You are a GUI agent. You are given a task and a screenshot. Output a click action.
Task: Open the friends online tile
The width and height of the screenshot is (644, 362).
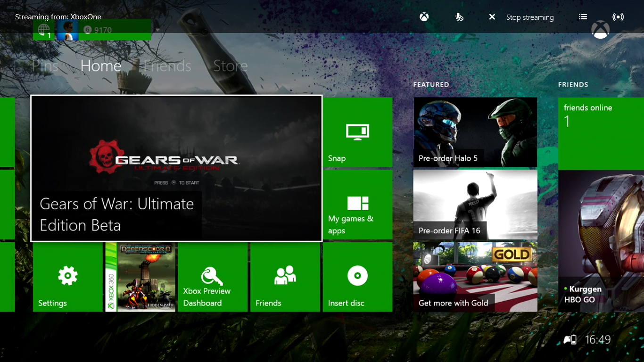pos(601,132)
